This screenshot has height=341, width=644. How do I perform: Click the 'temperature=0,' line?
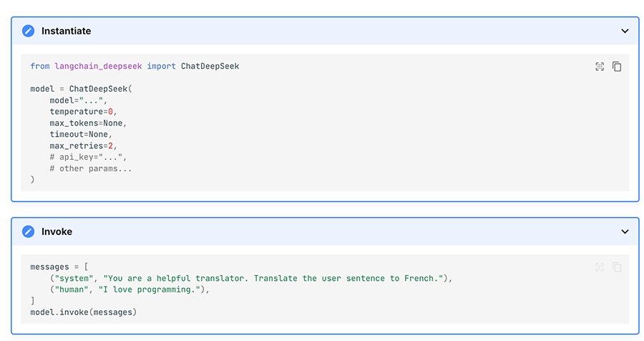[x=84, y=112]
